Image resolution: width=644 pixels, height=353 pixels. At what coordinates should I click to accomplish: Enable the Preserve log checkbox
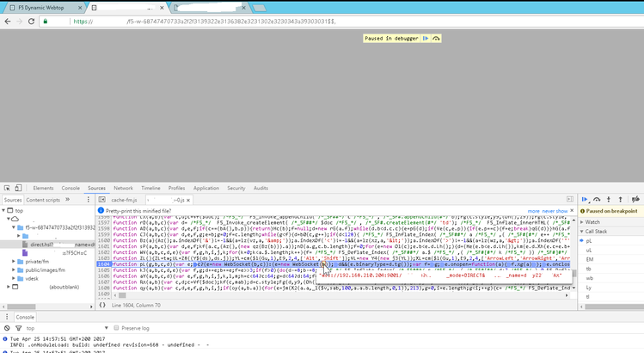coord(116,328)
